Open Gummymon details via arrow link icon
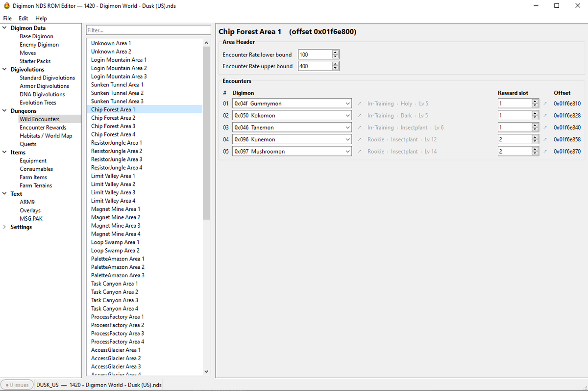Viewport: 588px width, 391px height. pos(360,104)
